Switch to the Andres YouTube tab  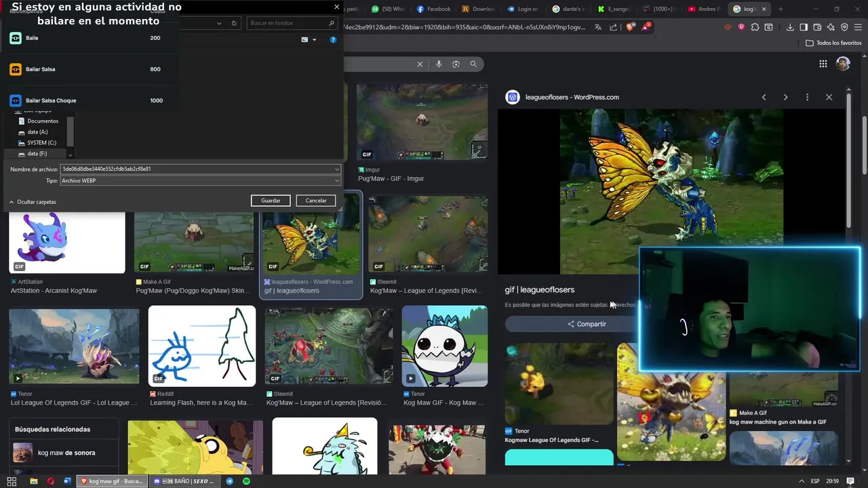pos(705,9)
